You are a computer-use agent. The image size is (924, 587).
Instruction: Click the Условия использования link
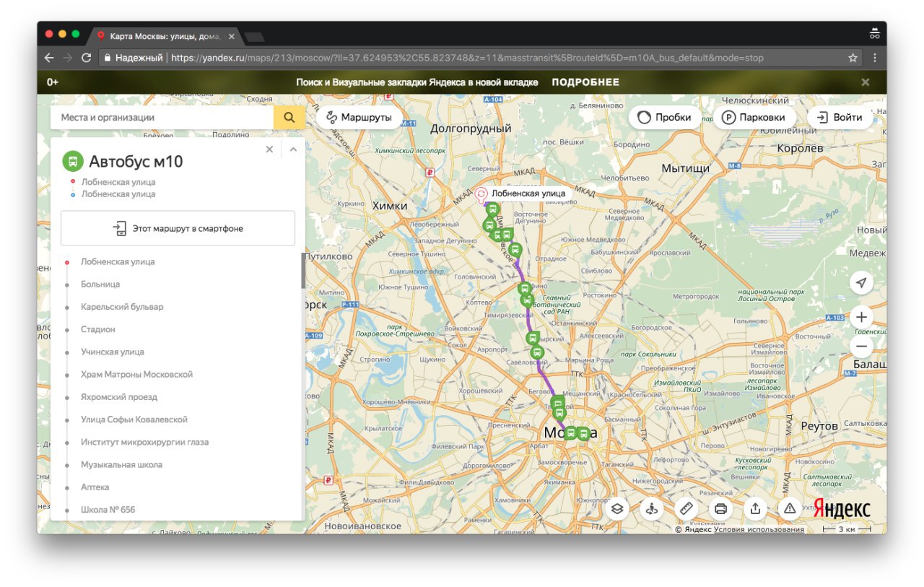[x=759, y=529]
